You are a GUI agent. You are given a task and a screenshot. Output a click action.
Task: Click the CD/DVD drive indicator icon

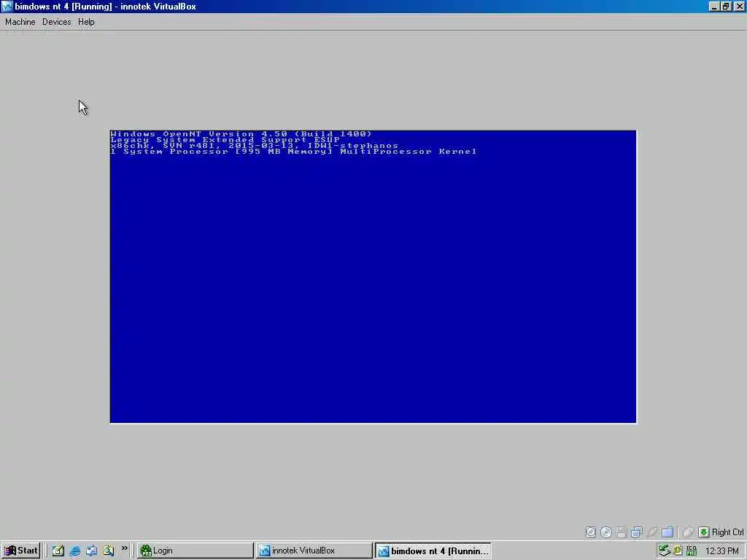point(606,532)
